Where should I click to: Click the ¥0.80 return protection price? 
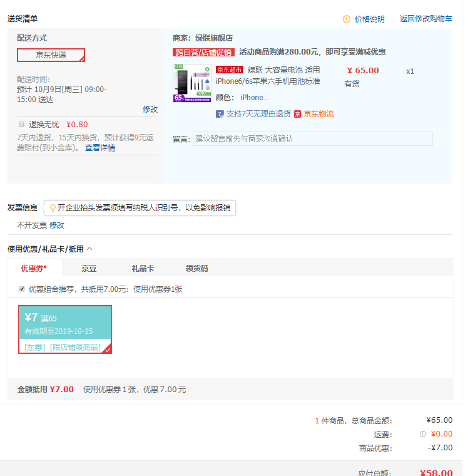tap(77, 125)
